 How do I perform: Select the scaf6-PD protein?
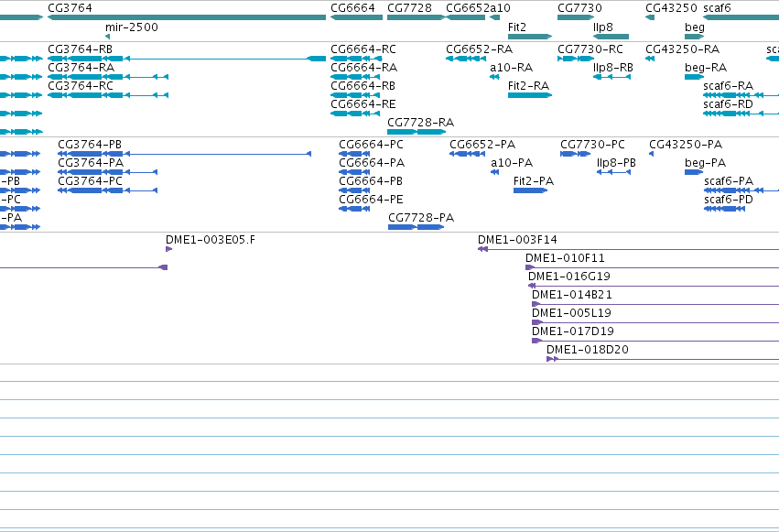pos(724,209)
